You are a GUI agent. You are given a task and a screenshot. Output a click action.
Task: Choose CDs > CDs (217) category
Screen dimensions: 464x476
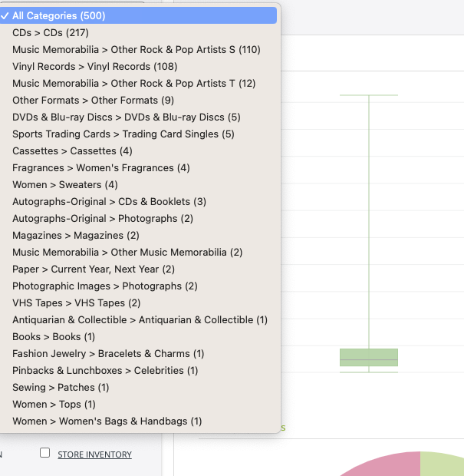tap(138, 33)
